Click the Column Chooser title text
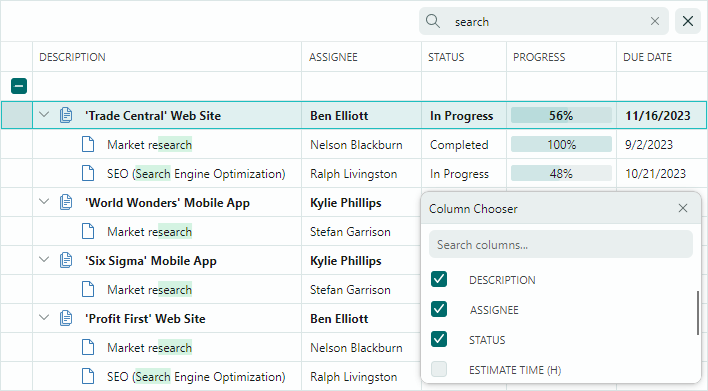Image resolution: width=708 pixels, height=391 pixels. pos(473,209)
